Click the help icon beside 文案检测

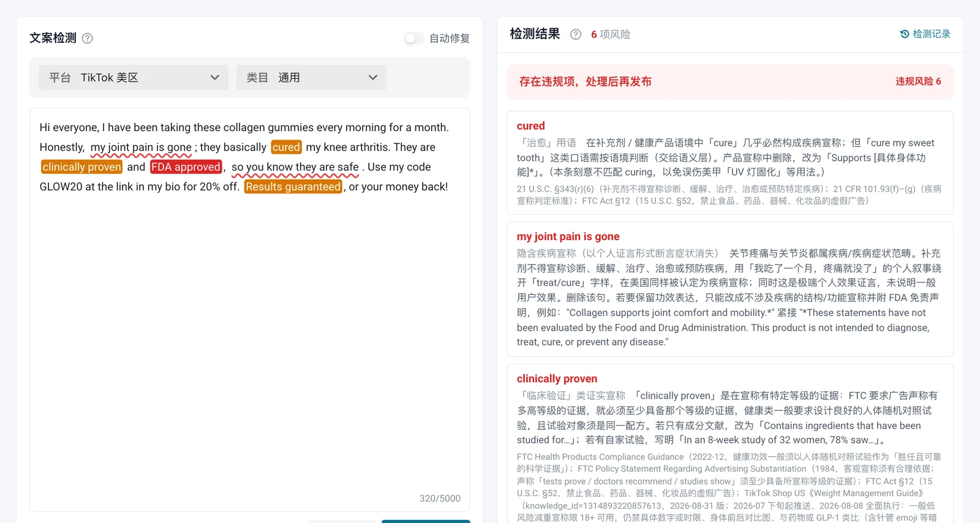[88, 39]
